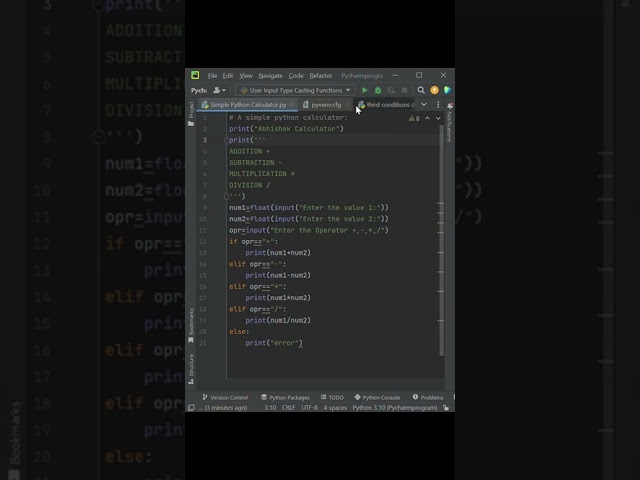Click the Pych project breadcrumb
Screen dimensions: 640x480
[x=199, y=90]
